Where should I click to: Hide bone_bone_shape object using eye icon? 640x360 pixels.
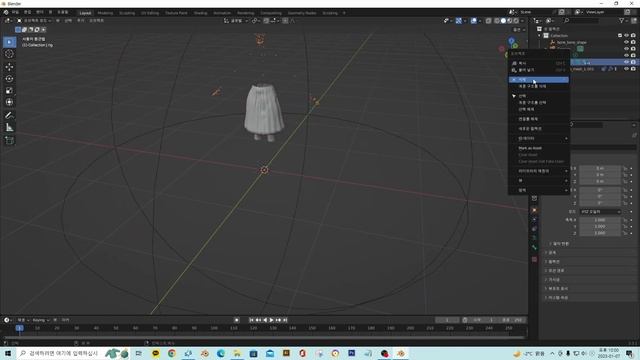click(x=627, y=42)
